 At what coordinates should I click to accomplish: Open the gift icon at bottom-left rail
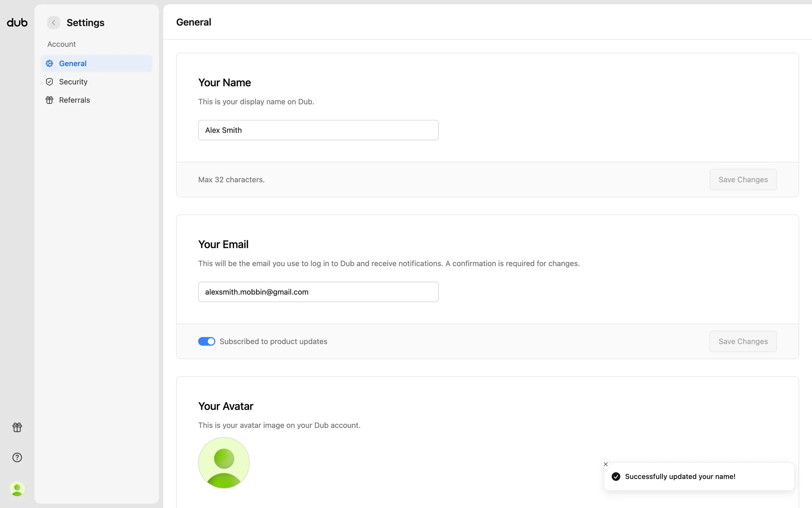(17, 427)
